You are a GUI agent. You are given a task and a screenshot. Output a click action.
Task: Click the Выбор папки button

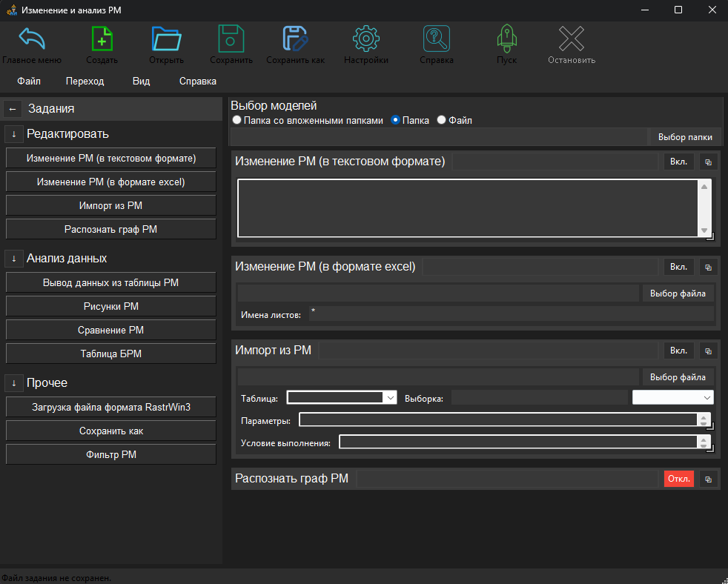(685, 137)
